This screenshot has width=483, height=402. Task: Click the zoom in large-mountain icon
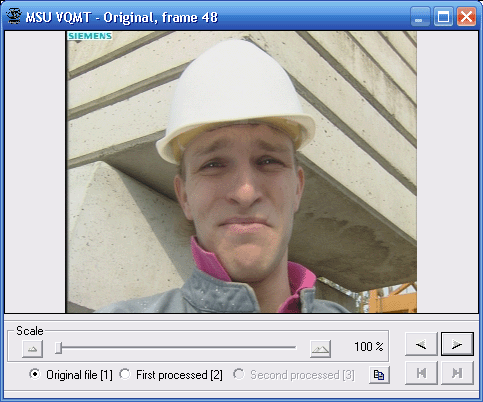point(320,349)
